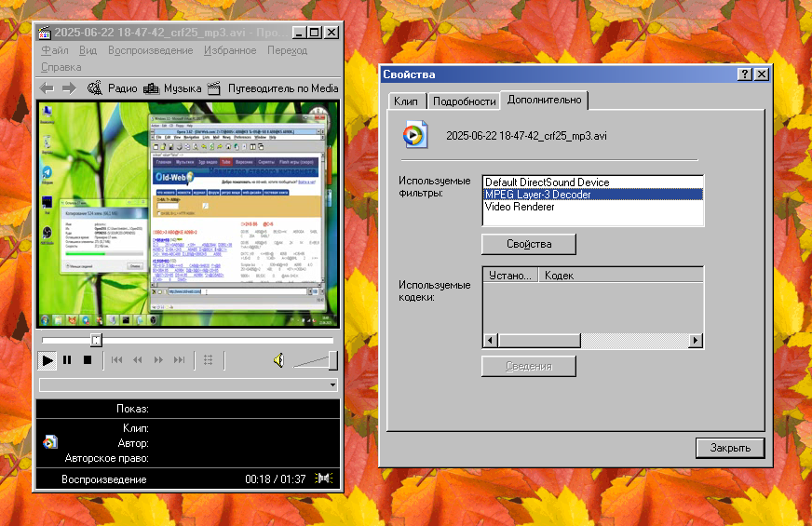The image size is (812, 526).
Task: Click the codec list right scroll arrow
Action: tap(695, 341)
